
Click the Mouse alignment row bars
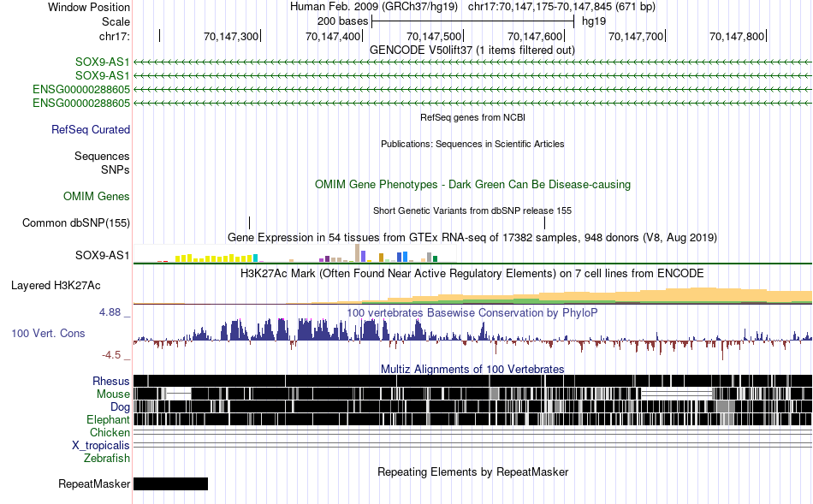point(472,394)
